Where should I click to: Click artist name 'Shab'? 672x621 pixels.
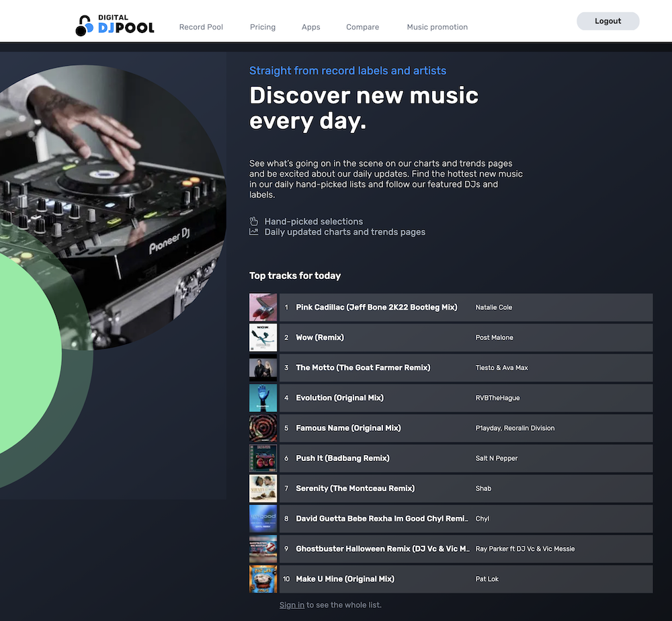click(x=483, y=488)
